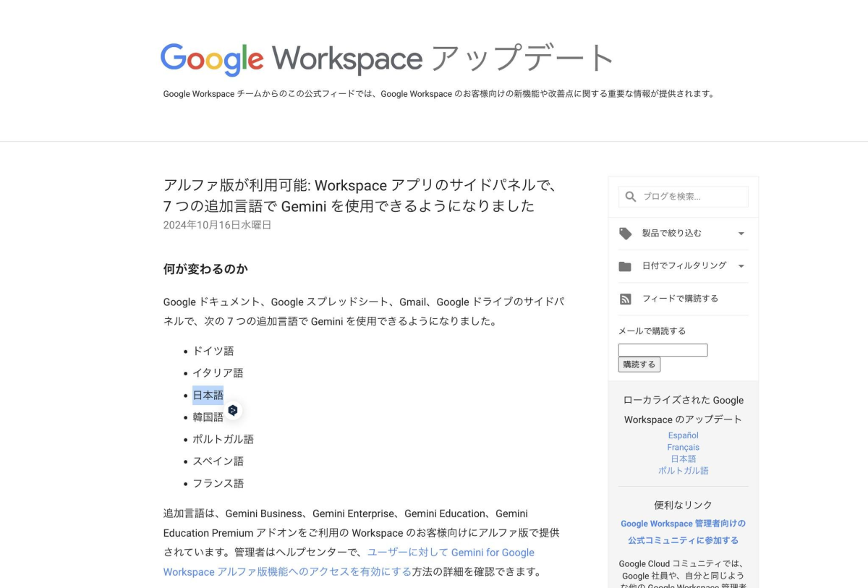Click the floating hexagon extension icon

pyautogui.click(x=233, y=410)
